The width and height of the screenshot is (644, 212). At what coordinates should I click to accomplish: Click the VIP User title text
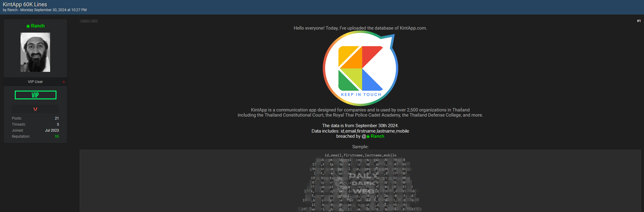point(35,82)
